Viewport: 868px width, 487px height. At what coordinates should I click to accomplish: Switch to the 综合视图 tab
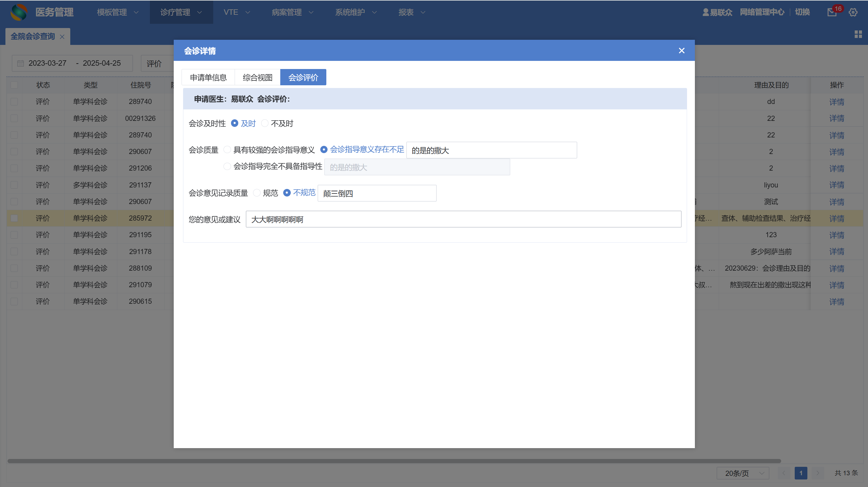point(258,77)
